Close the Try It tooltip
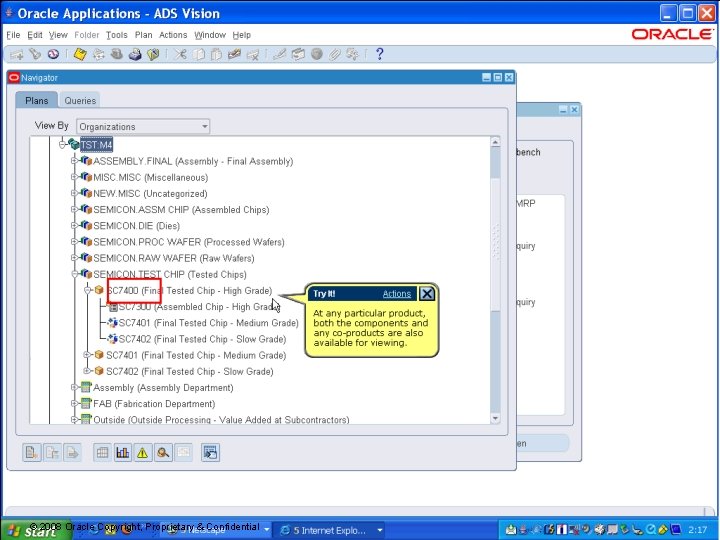Viewport: 720px width, 540px height. (x=427, y=293)
